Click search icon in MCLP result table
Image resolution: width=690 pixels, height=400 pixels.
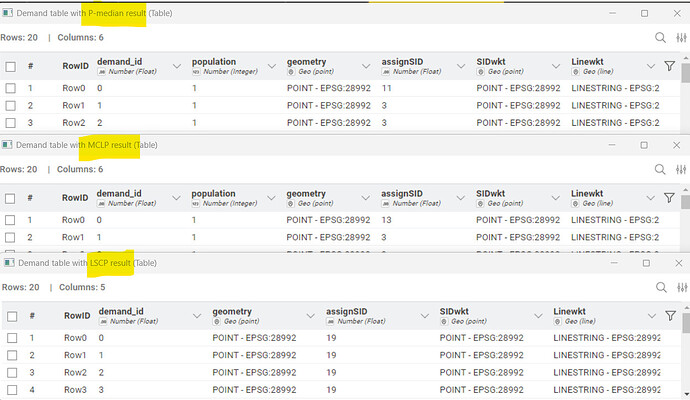660,169
